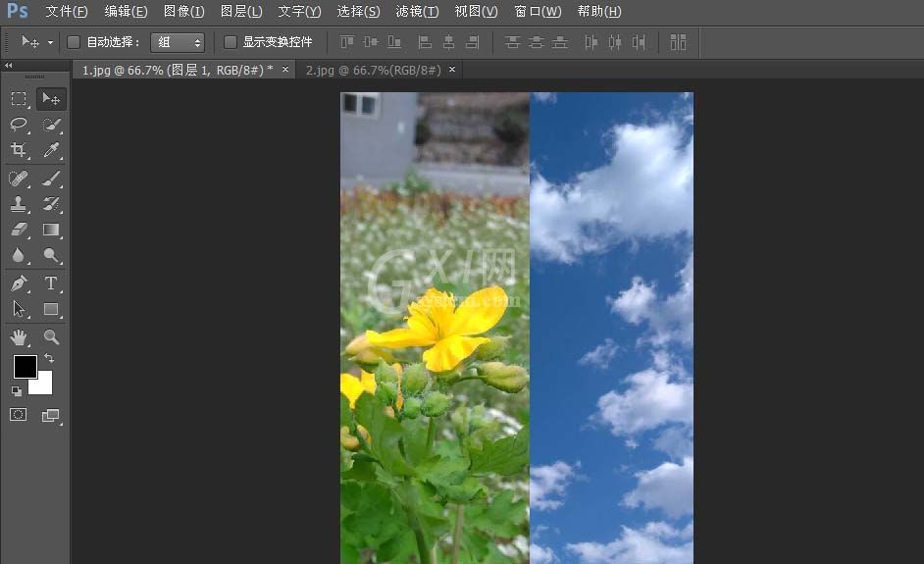Open the 窗口(W) menu
The image size is (924, 564).
click(x=538, y=11)
